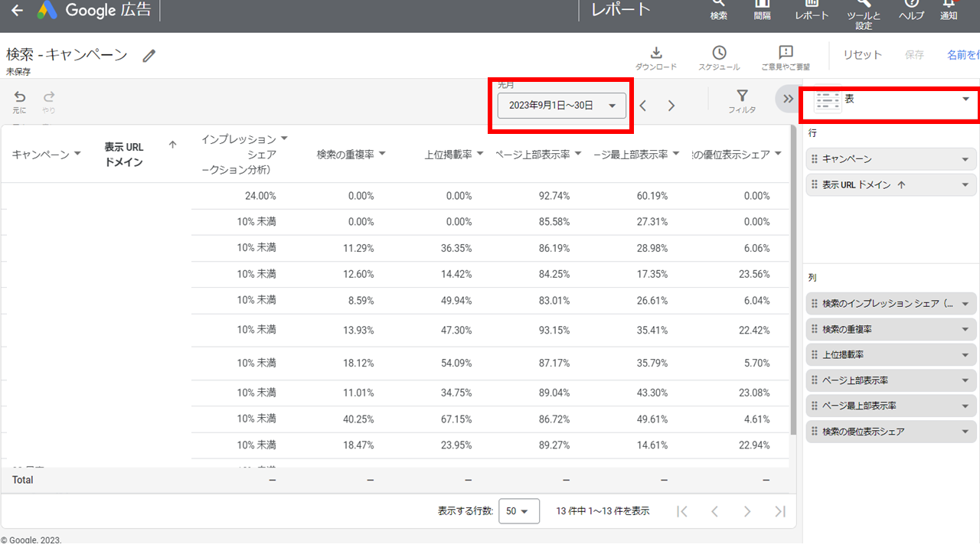Screen dimensions: 980x551
Task: Click 名前を付けて保存 save-as link
Action: [963, 55]
